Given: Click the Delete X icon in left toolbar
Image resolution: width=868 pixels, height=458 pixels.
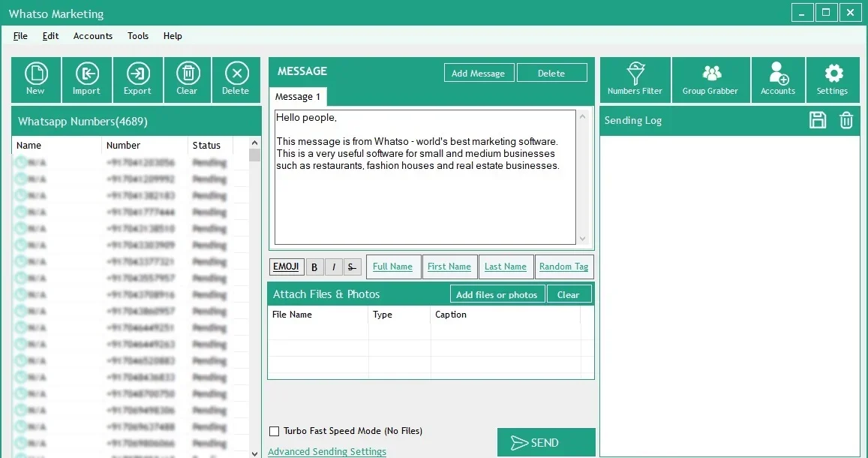Looking at the screenshot, I should pos(236,80).
